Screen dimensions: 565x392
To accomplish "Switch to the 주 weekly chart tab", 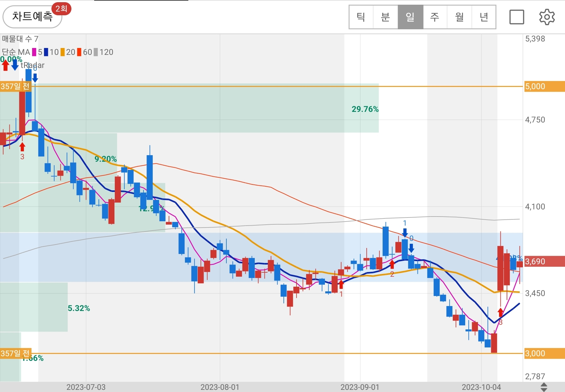I will (x=435, y=17).
